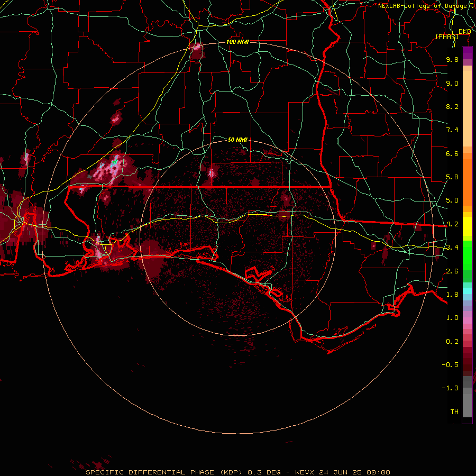Click the pink segment near 1.0 on the color bar
The image size is (476, 476).
point(467,321)
